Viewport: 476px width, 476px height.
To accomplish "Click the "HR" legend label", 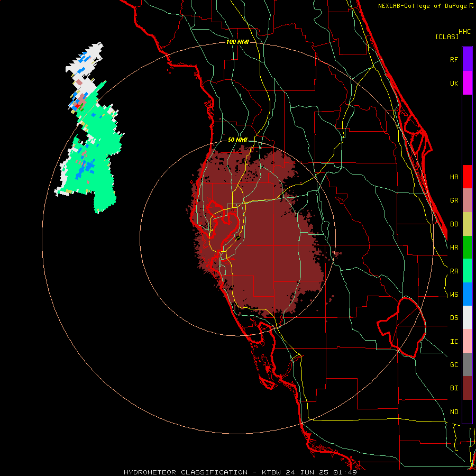I will click(454, 248).
